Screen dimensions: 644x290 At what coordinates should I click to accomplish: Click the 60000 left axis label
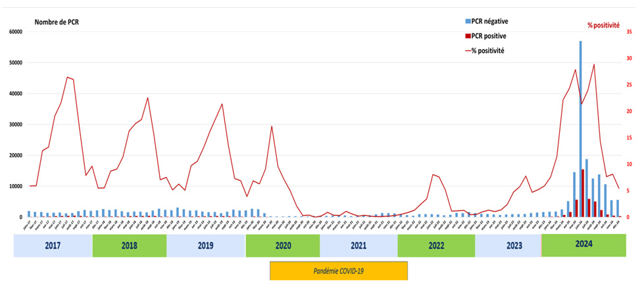[x=15, y=32]
